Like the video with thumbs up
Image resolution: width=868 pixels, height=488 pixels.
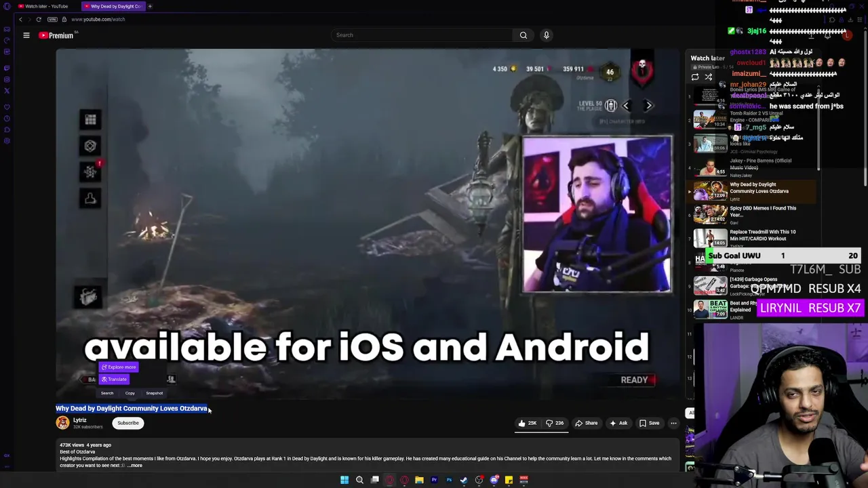(x=527, y=423)
